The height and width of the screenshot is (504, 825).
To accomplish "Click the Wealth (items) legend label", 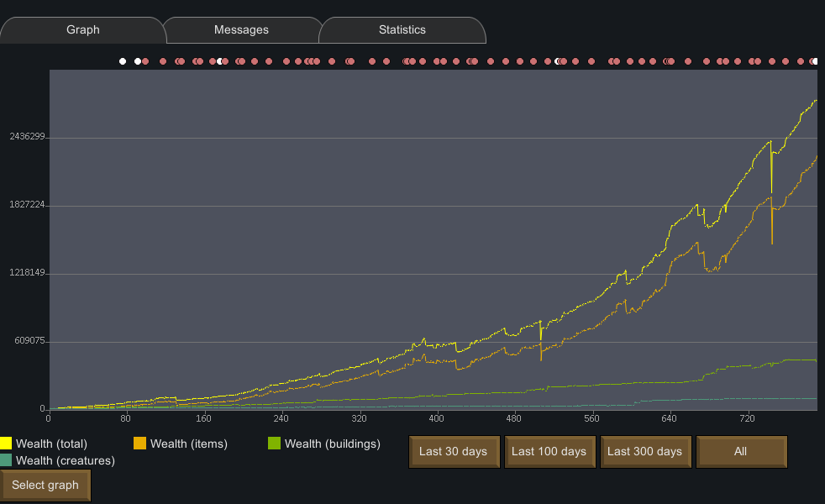I will tap(189, 444).
